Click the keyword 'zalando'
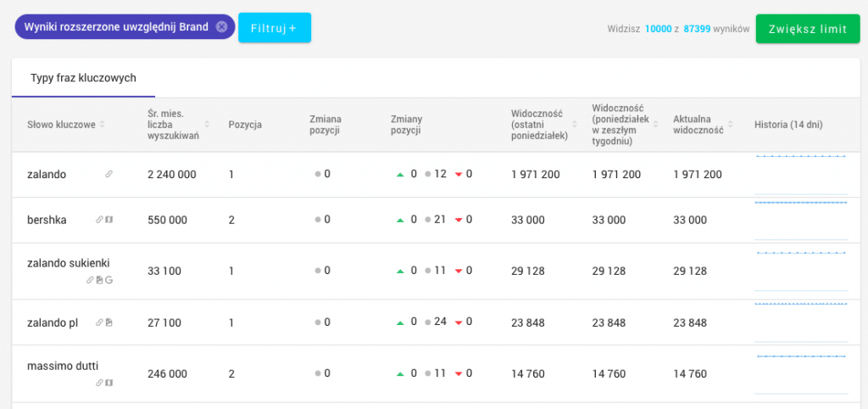 47,175
